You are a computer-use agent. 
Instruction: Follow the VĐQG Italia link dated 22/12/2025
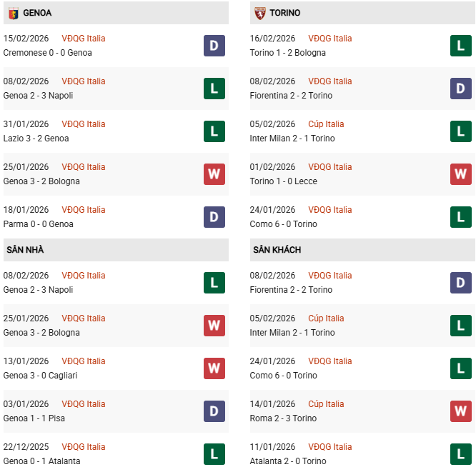point(84,447)
